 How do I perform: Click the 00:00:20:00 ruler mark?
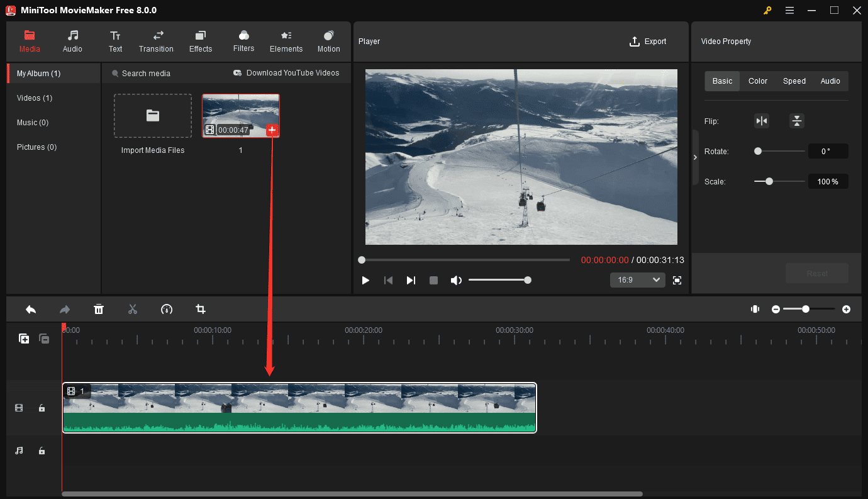364,330
